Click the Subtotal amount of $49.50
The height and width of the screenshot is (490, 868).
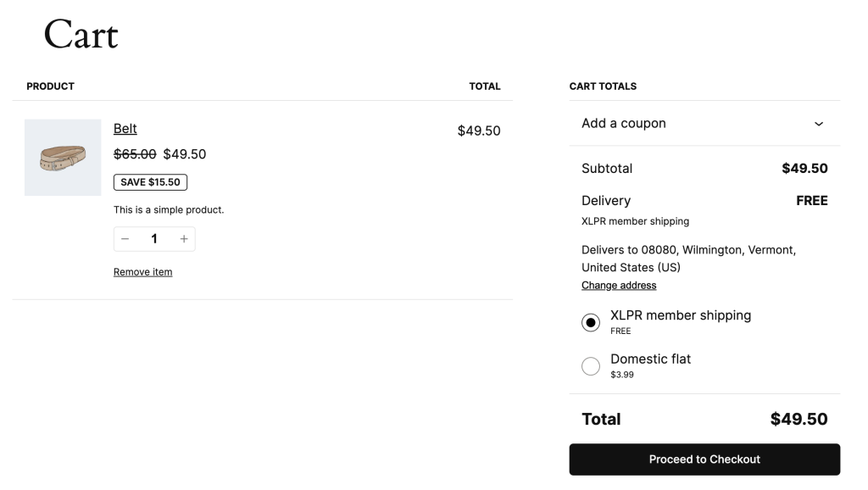804,168
